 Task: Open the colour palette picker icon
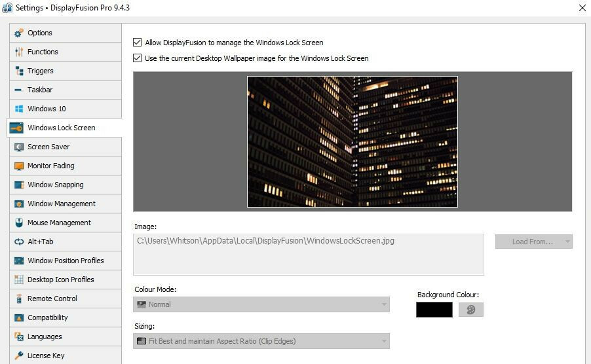point(470,310)
